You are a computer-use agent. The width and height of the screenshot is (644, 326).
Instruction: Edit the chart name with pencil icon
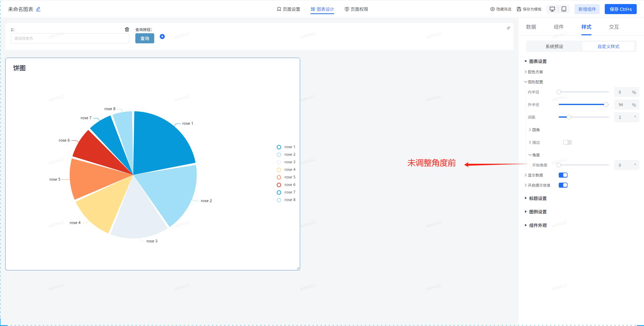pos(38,9)
